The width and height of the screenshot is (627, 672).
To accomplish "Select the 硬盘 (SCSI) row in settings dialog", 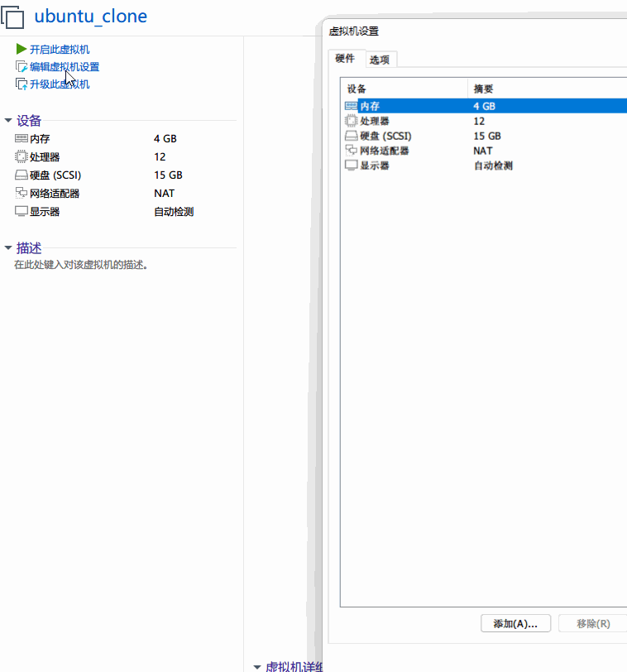I will [486, 136].
